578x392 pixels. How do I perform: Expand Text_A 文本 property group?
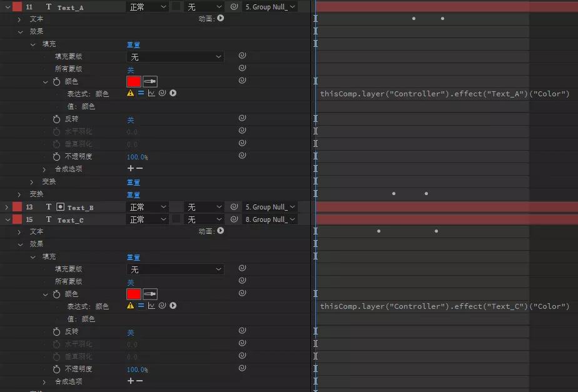click(x=19, y=19)
